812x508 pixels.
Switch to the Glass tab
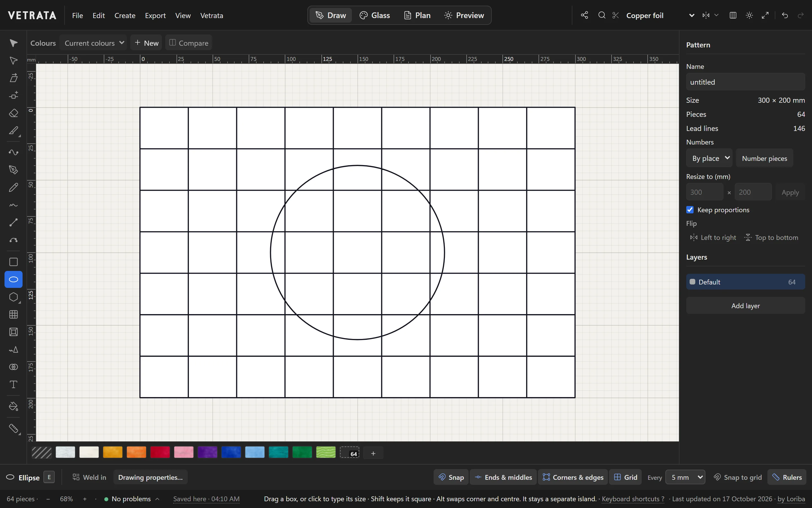coord(375,15)
